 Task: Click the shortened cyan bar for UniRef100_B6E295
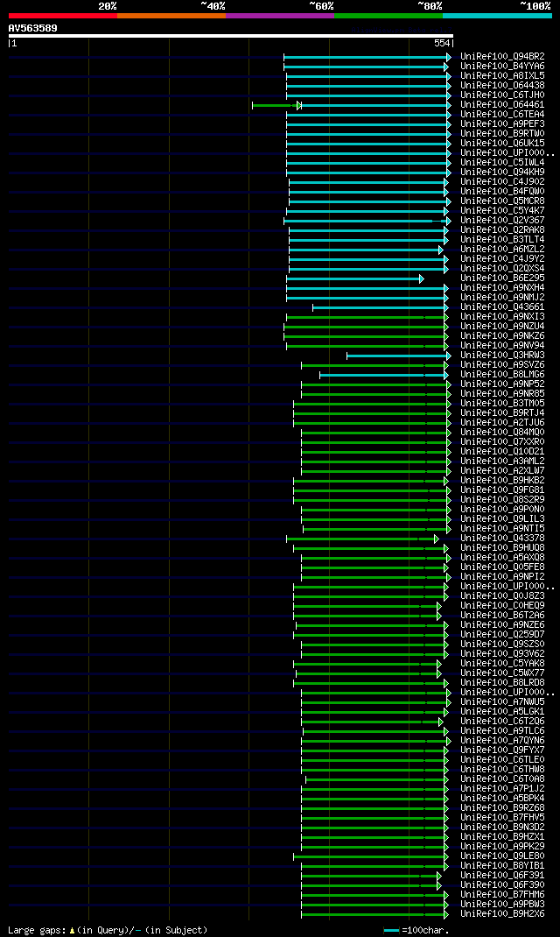point(354,279)
